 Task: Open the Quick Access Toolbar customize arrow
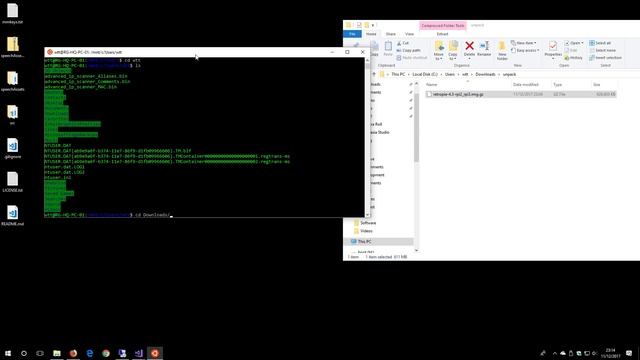(373, 25)
